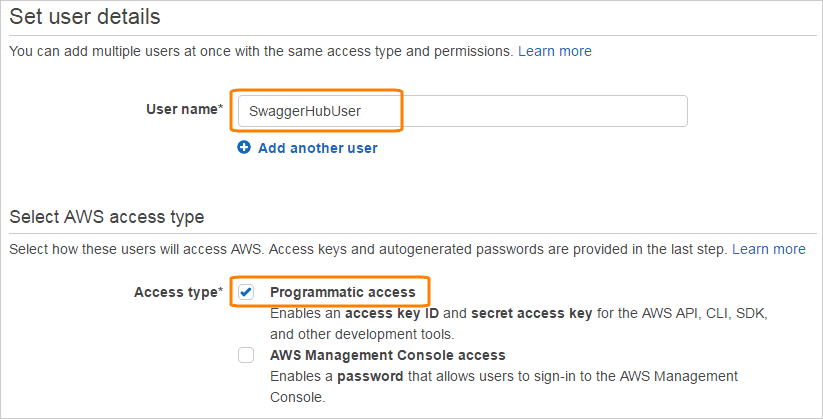
Task: Click the Programmatic access label text
Action: tap(342, 292)
